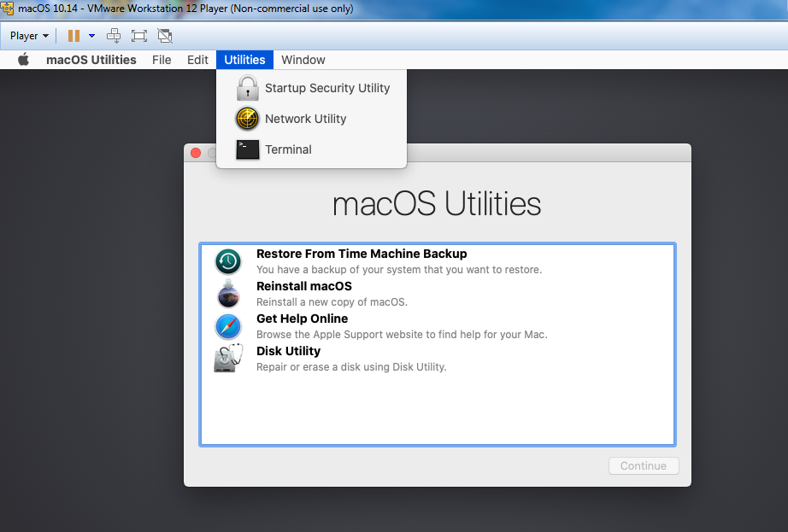The width and height of the screenshot is (788, 532).
Task: Open the macOS Utilities app menu
Action: pos(91,60)
